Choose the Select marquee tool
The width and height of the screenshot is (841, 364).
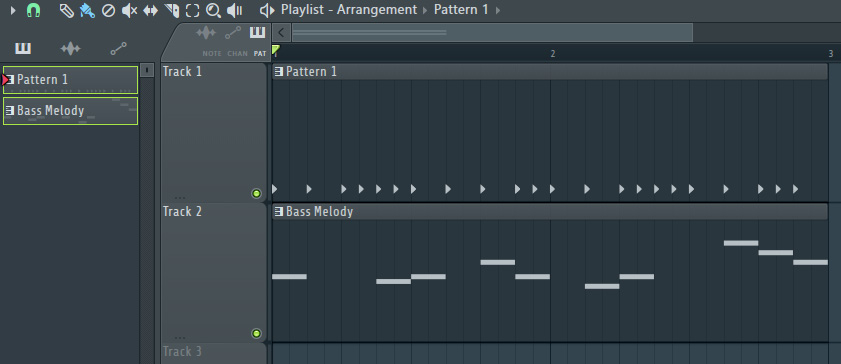(x=193, y=10)
